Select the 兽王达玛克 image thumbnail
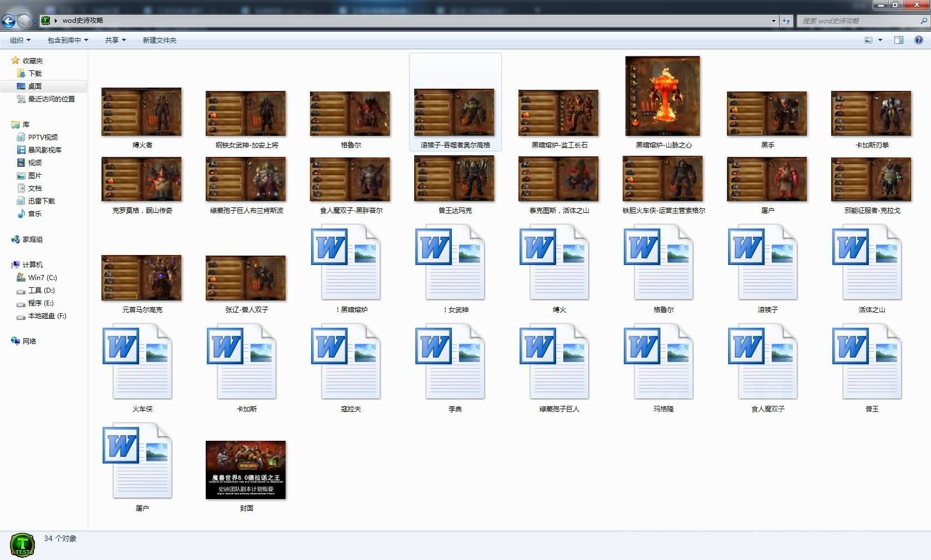Image resolution: width=931 pixels, height=560 pixels. [454, 179]
